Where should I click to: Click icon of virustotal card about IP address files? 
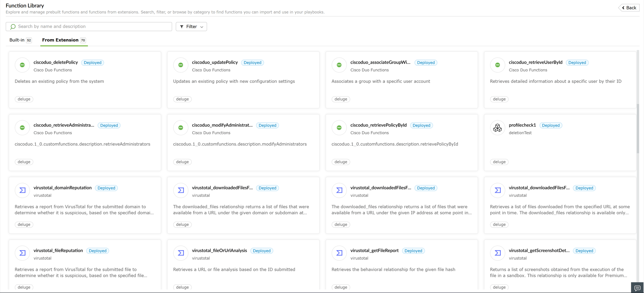(339, 190)
